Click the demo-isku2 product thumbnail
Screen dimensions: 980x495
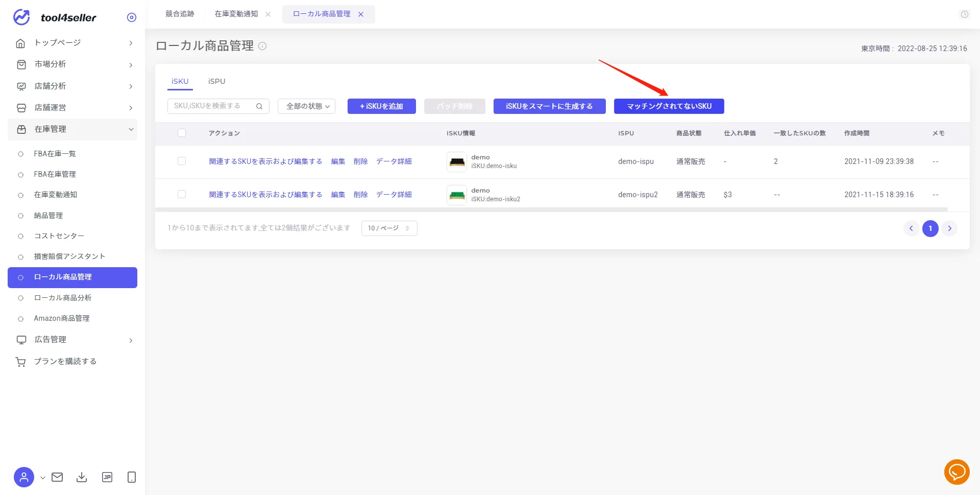coord(457,195)
